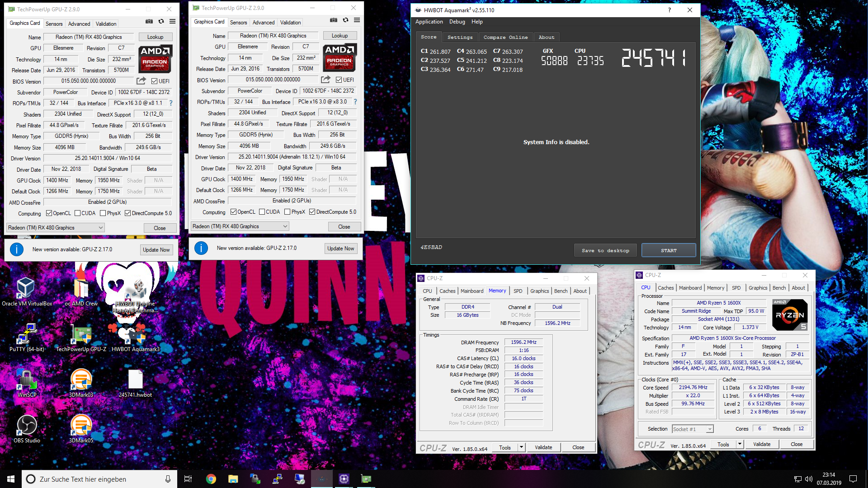The image size is (868, 488).
Task: Click the Windows search box on taskbar
Action: pos(99,479)
